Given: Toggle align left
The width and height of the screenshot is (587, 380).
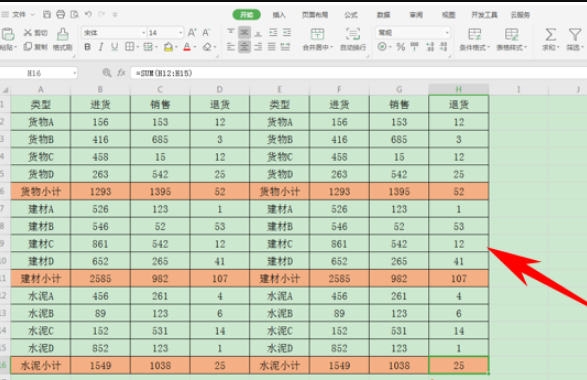Looking at the screenshot, I should coord(231,47).
